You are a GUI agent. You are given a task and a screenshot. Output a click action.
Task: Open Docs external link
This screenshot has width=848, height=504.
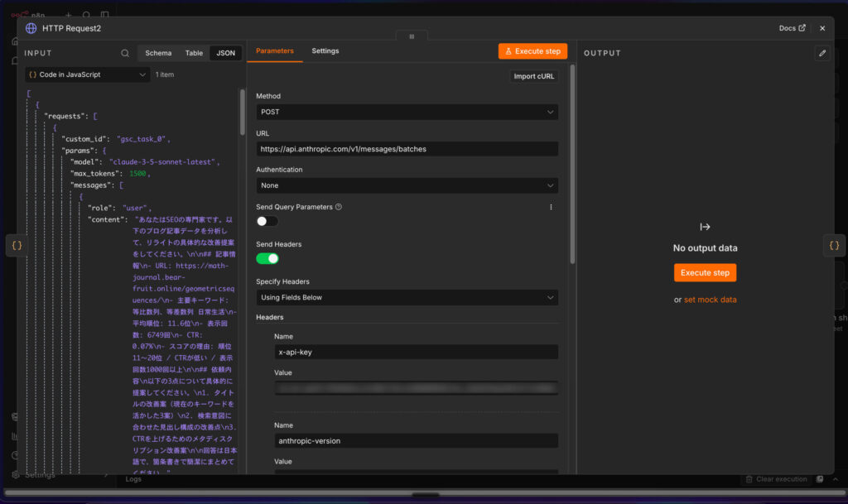pos(792,28)
